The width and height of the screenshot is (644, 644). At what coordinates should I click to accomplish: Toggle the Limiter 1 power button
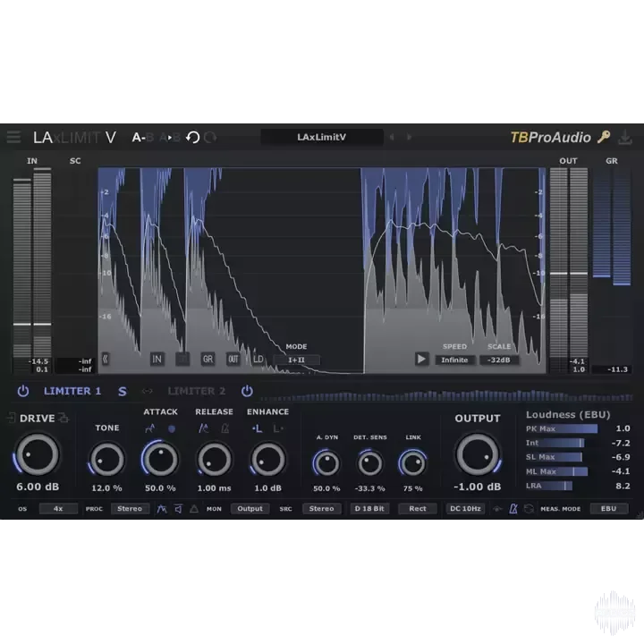click(x=23, y=391)
